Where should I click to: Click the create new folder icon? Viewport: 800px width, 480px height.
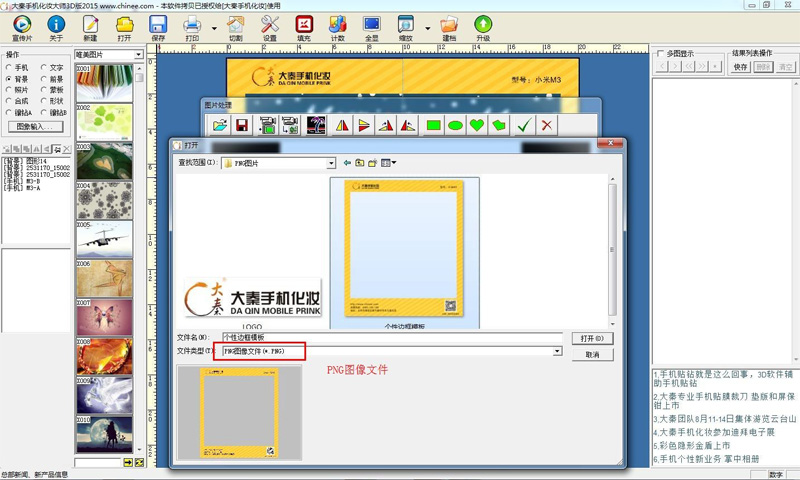tap(372, 163)
